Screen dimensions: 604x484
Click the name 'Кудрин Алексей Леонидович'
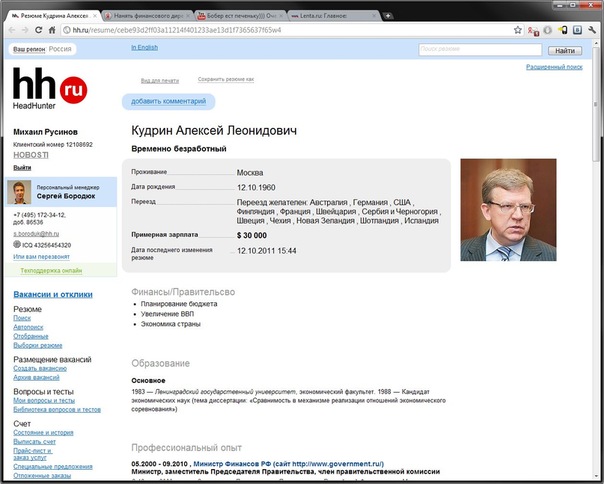click(214, 131)
